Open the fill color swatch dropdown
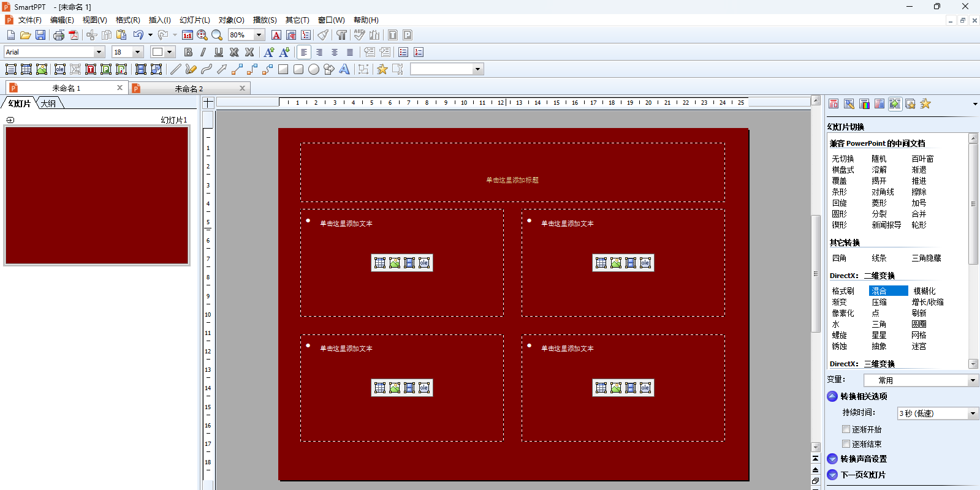The image size is (980, 490). tap(170, 52)
